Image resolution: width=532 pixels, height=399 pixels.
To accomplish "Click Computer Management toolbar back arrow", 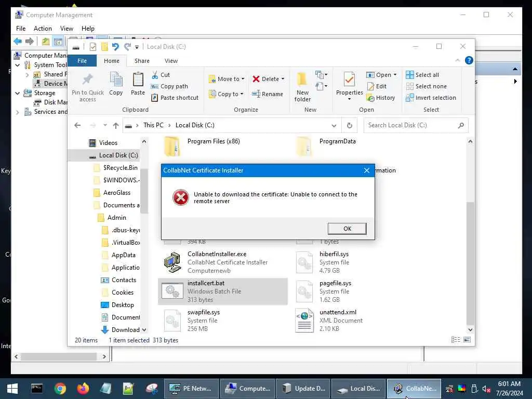I will 18,42.
